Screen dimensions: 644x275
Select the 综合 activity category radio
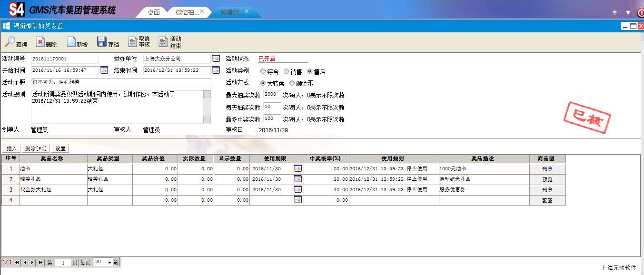tap(263, 71)
